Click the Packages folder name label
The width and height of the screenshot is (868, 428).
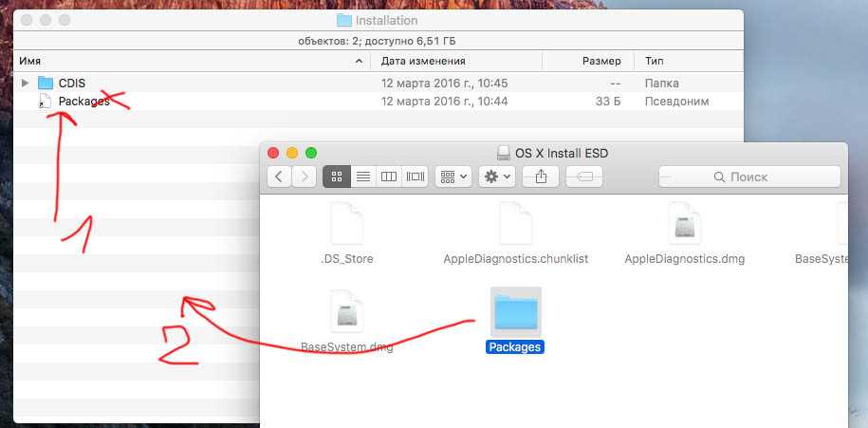(515, 347)
